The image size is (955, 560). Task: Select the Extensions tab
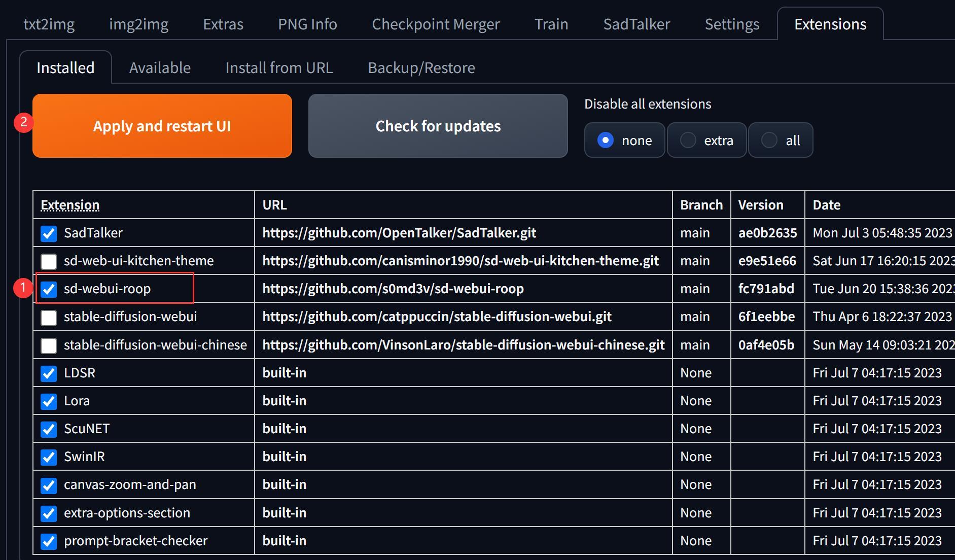pos(830,24)
